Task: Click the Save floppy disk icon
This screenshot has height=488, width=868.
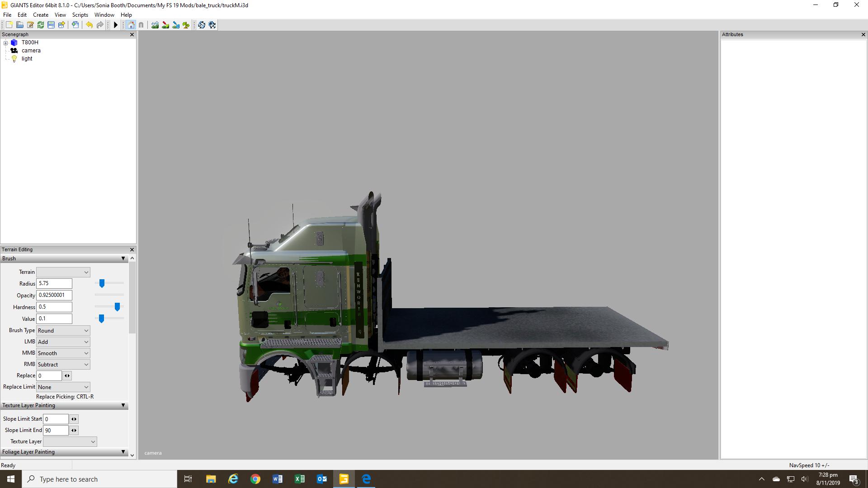Action: coord(51,25)
